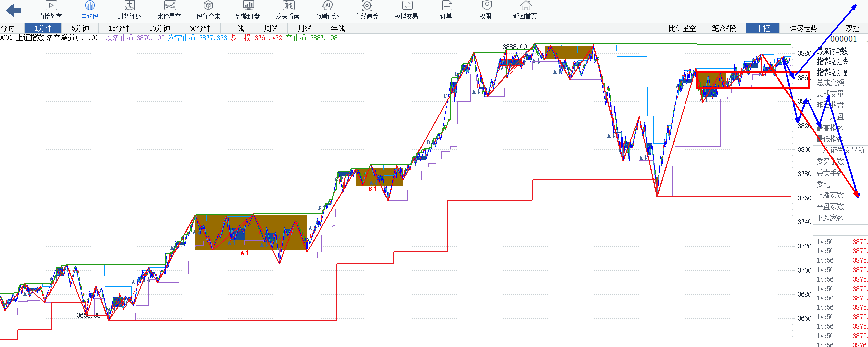This screenshot has width=868, height=347.
Task: Click the 下跌家数 label
Action: 830,218
